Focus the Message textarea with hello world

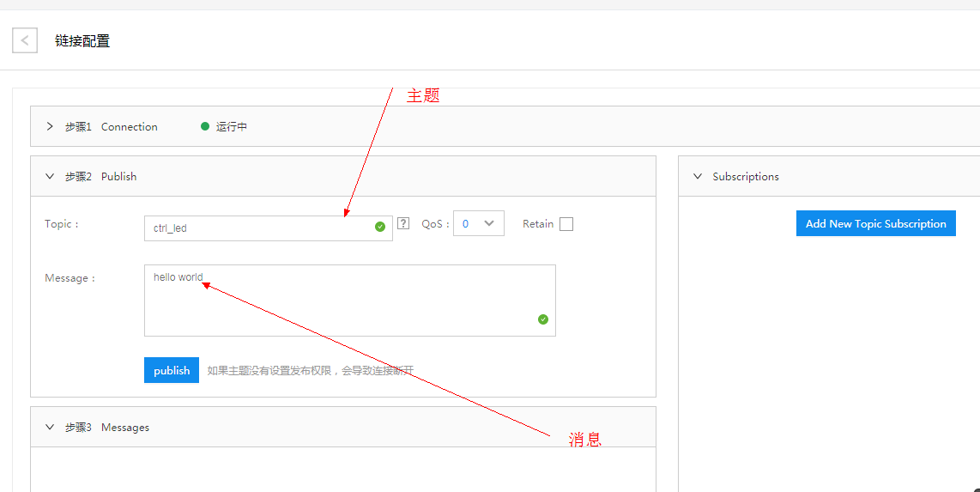350,301
